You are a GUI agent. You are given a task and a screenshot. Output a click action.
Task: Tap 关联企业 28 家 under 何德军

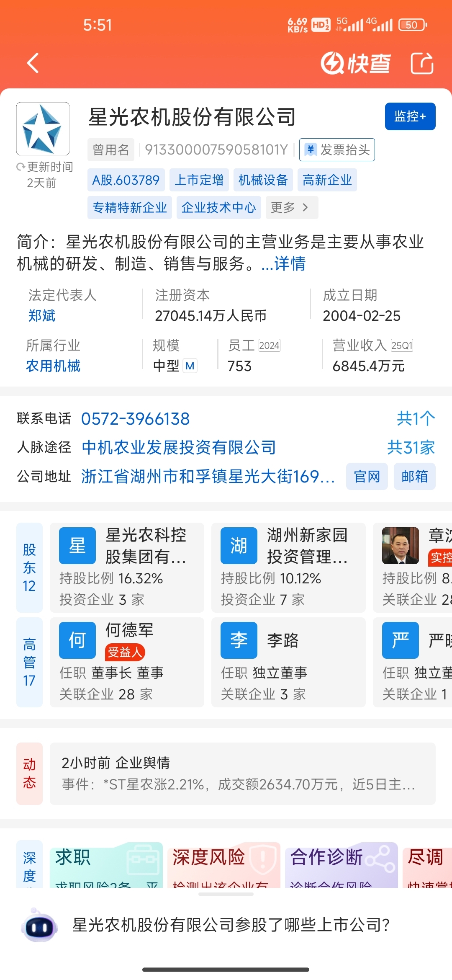106,694
